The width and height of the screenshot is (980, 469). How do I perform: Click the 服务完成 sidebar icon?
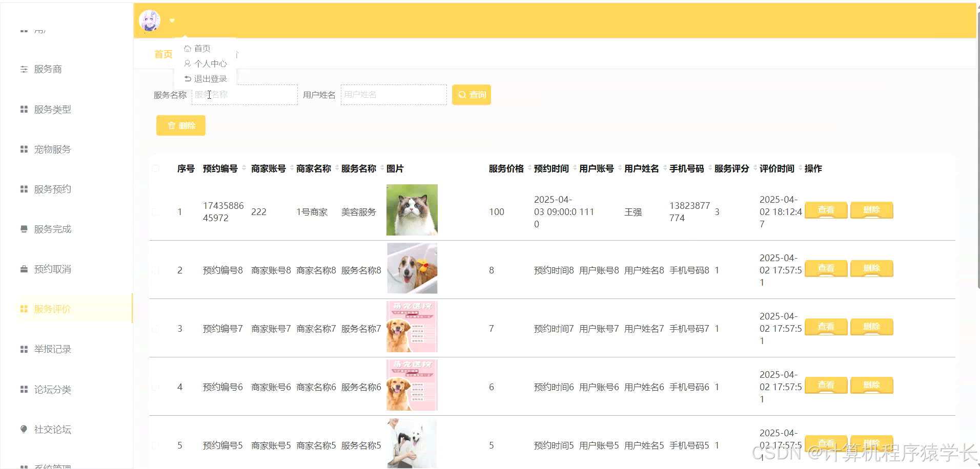coord(24,229)
